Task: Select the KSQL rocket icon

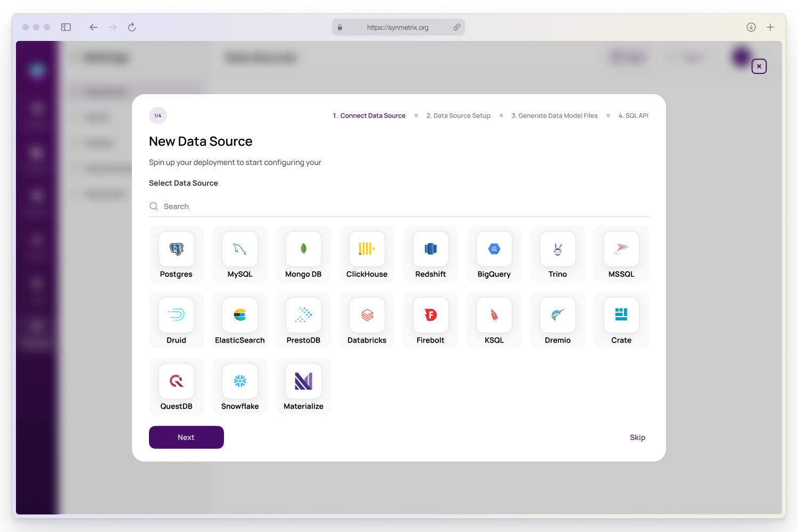Action: pos(494,315)
